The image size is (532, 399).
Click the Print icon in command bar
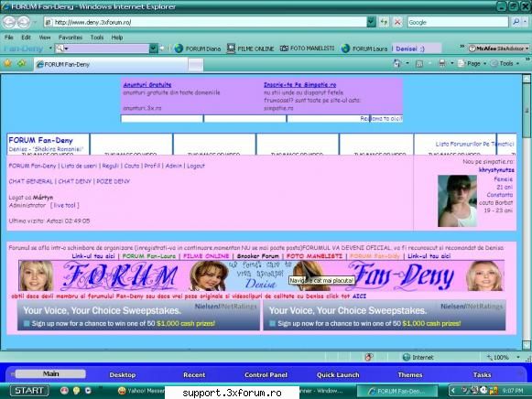coord(441,63)
